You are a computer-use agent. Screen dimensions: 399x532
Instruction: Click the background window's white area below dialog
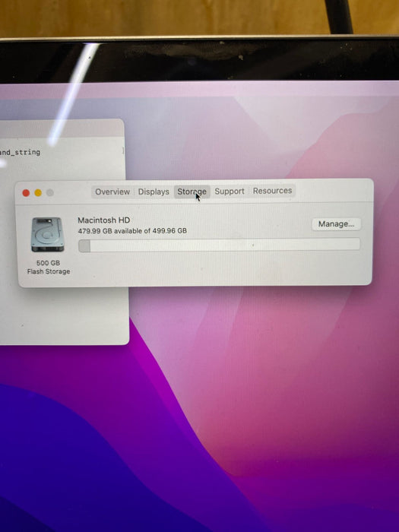coord(65,315)
